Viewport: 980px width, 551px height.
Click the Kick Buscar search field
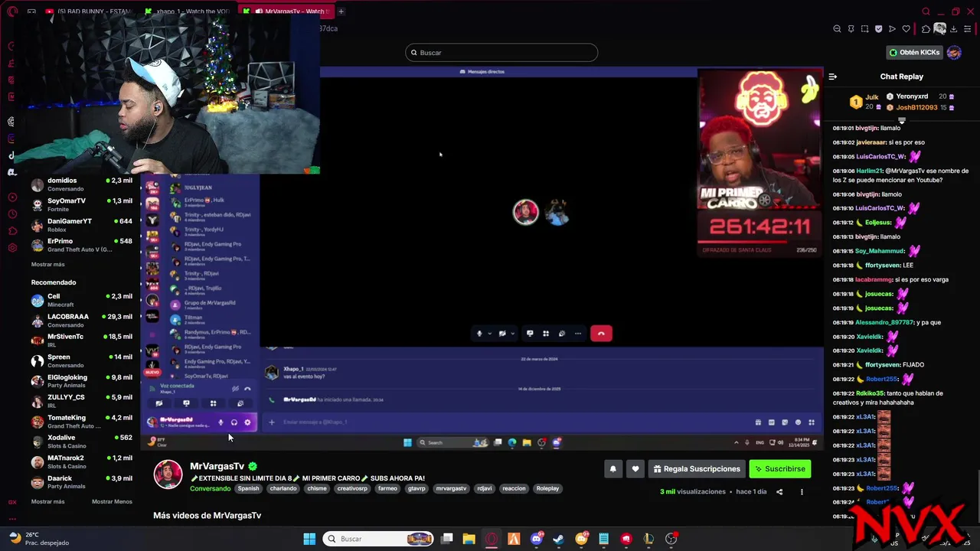501,53
